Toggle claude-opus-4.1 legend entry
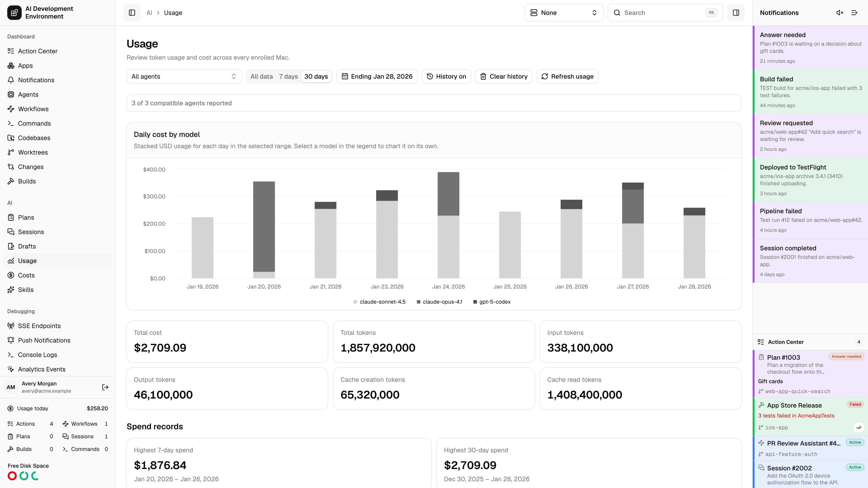This screenshot has width=868, height=488. click(439, 302)
